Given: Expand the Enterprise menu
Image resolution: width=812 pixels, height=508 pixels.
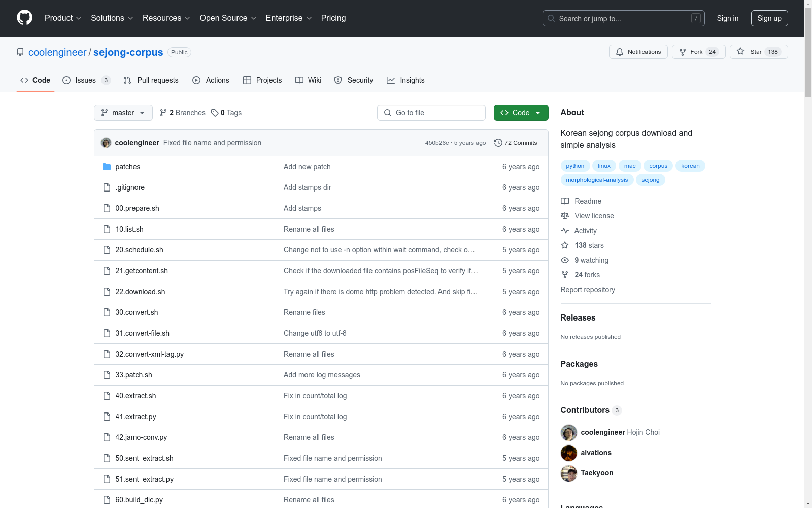Looking at the screenshot, I should (289, 18).
